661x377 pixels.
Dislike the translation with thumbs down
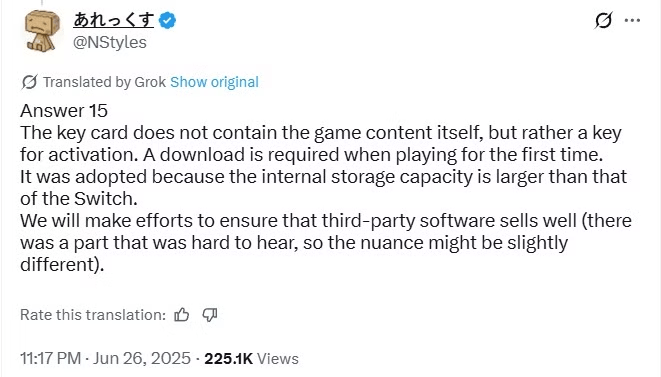click(x=210, y=315)
